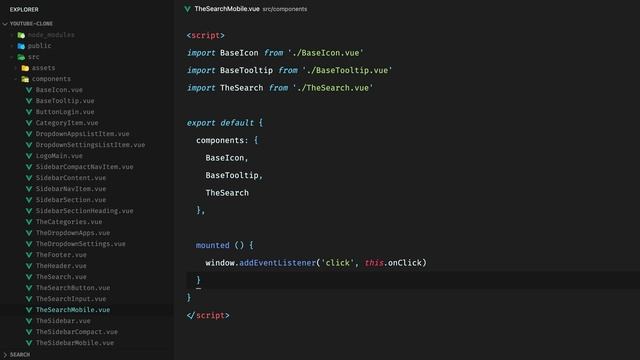The height and width of the screenshot is (360, 640).
Task: Click Vue icon beside TheSidebarMobile.vue
Action: click(29, 343)
